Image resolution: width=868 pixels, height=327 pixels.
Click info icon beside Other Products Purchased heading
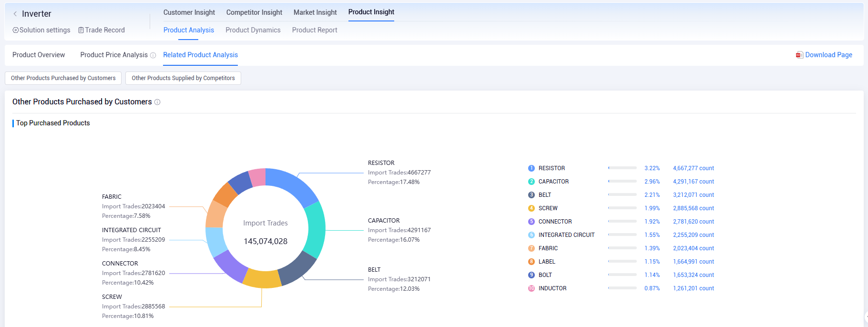(x=157, y=102)
